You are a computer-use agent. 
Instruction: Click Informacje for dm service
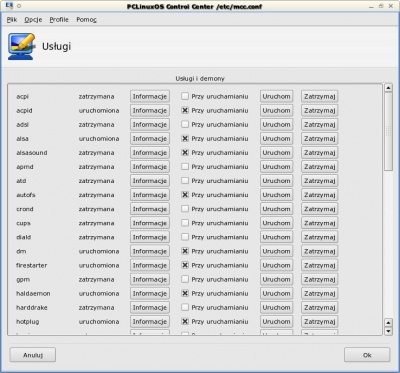(x=150, y=251)
